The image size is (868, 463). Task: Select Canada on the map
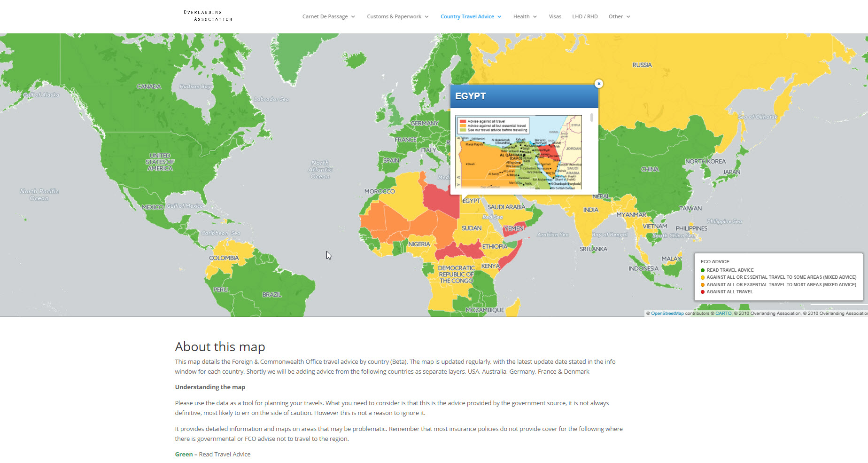149,86
